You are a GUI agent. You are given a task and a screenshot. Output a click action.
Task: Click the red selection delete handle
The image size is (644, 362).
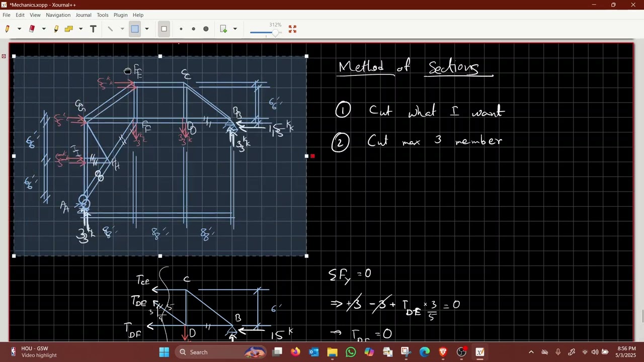coord(312,156)
